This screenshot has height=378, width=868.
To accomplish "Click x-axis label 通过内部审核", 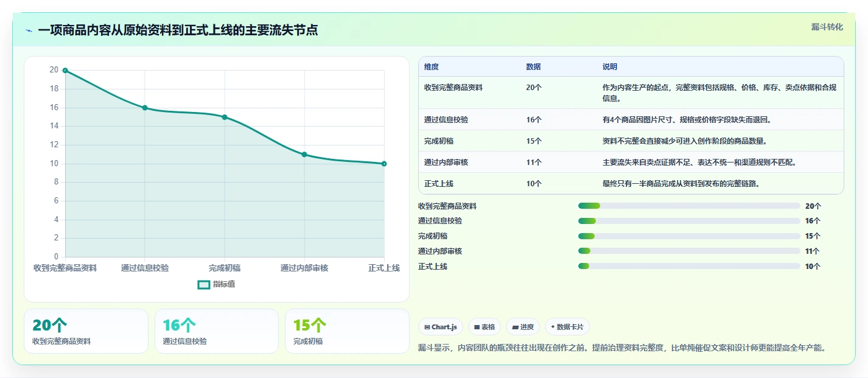I will (x=304, y=268).
